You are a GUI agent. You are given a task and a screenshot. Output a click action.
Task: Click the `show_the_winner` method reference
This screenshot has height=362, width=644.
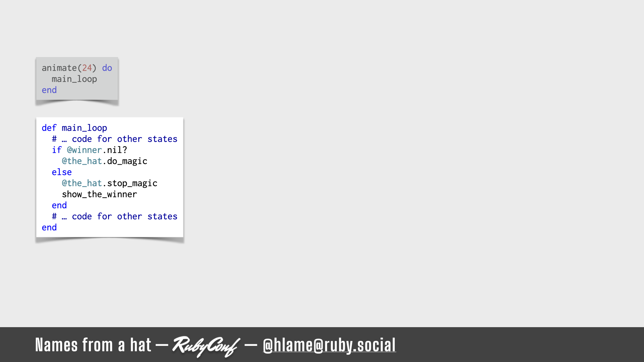click(x=99, y=194)
